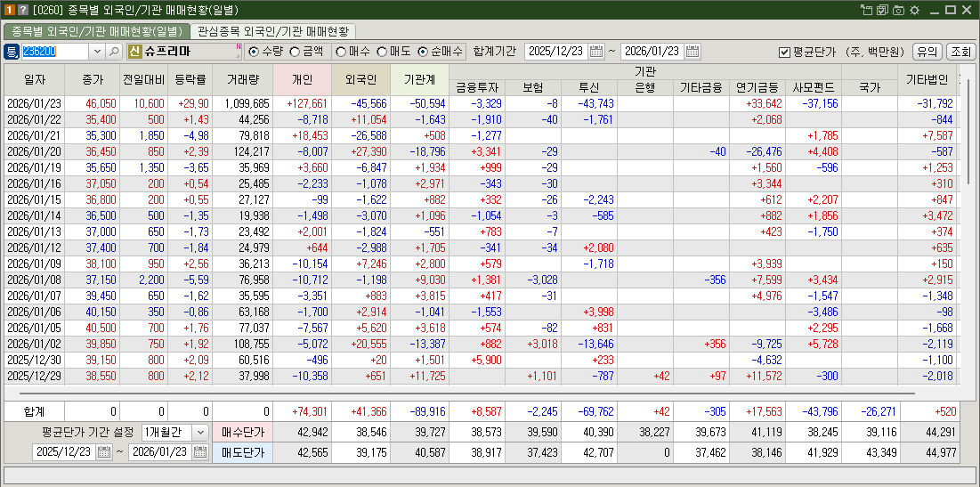Click the 합계기간 start date field
The width and height of the screenshot is (980, 487).
tap(557, 52)
